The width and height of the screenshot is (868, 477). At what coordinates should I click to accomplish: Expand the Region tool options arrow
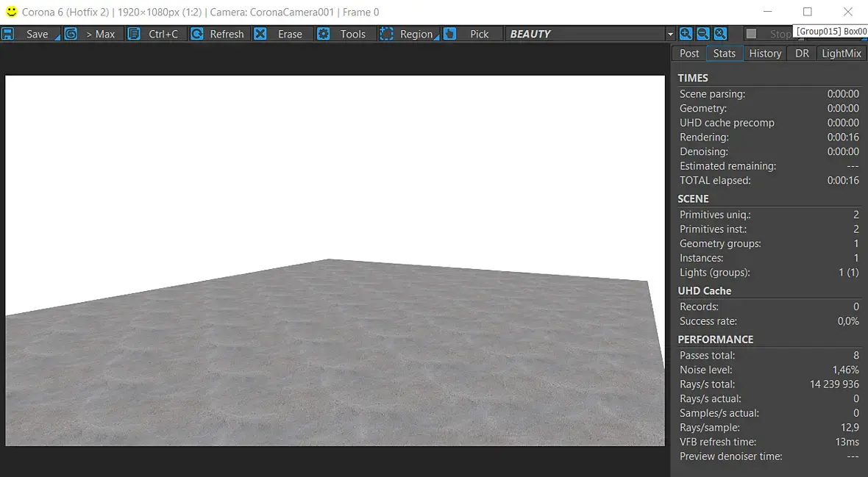pyautogui.click(x=437, y=37)
